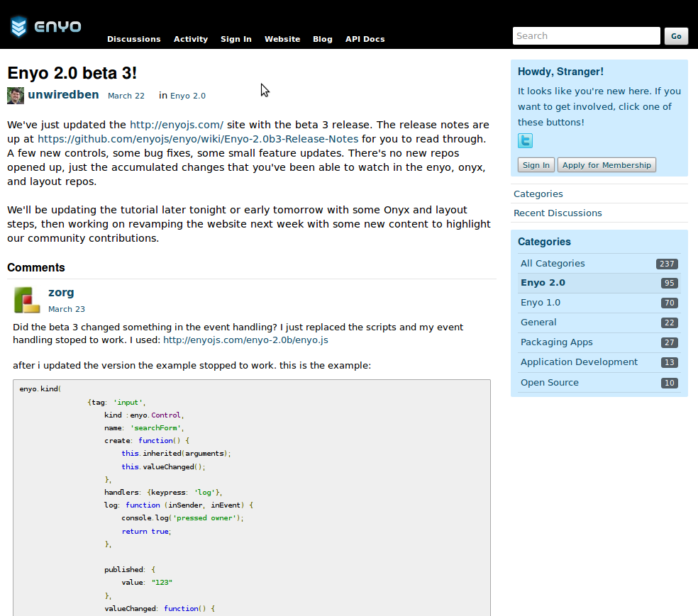Open unwiredben's profile link

point(63,95)
